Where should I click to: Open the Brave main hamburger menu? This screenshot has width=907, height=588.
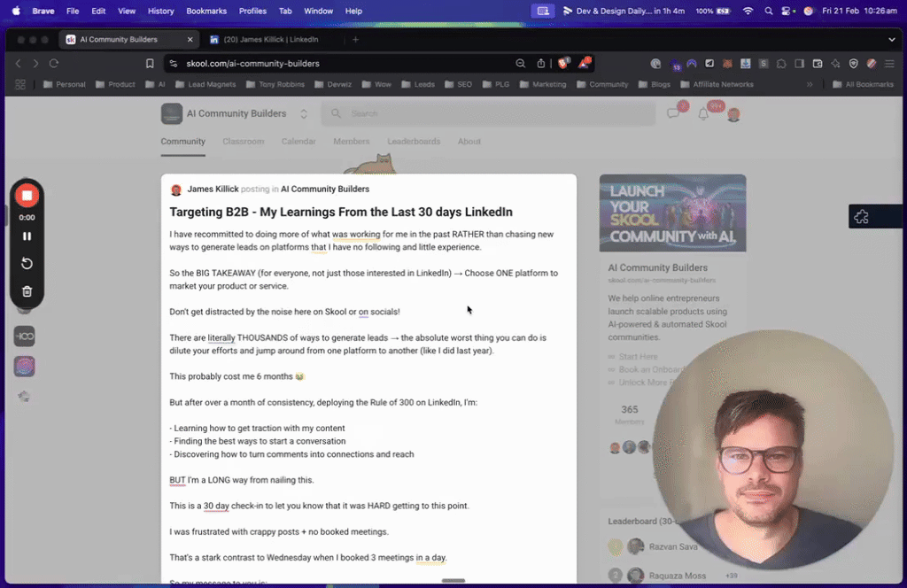coord(889,64)
